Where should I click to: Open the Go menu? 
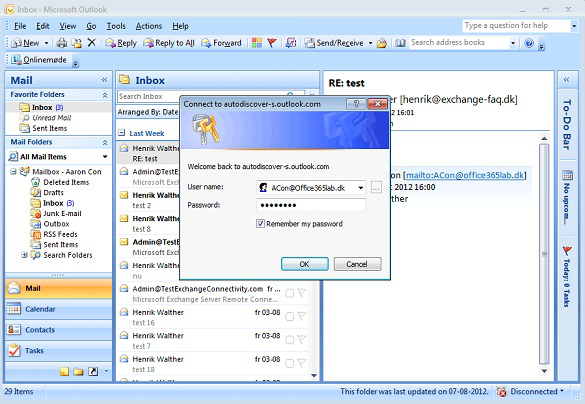pyautogui.click(x=91, y=26)
